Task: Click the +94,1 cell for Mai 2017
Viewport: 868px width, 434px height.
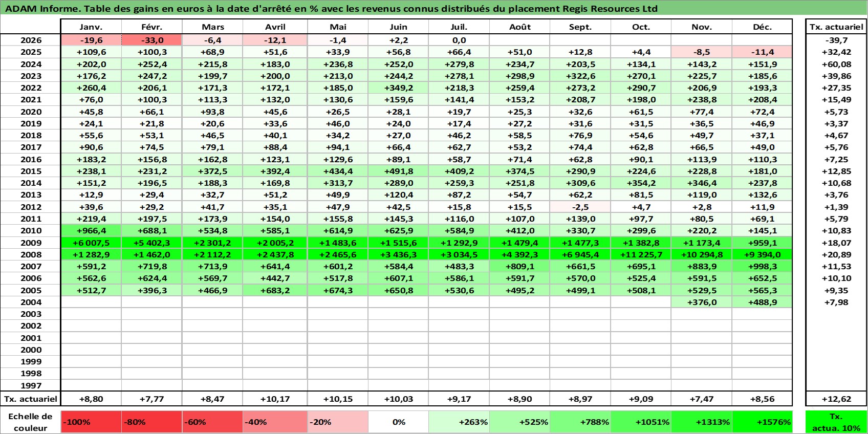Action: 338,147
